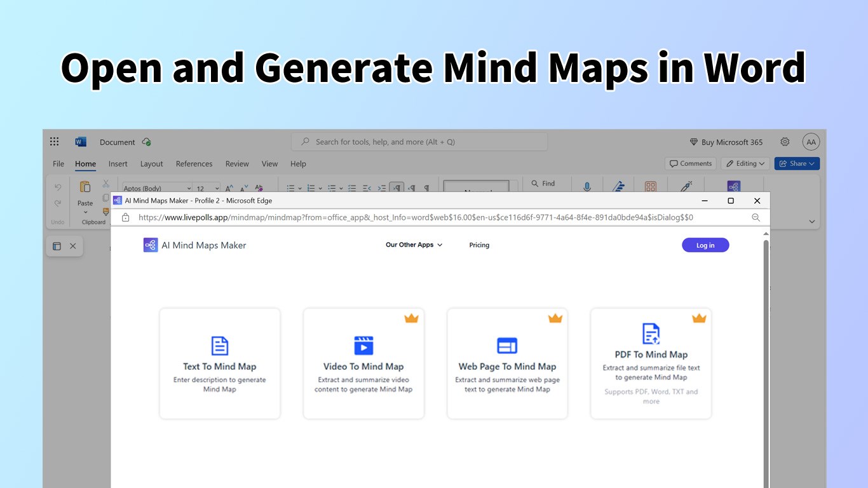The width and height of the screenshot is (868, 488).
Task: Toggle left-to-right text direction
Action: pyautogui.click(x=397, y=188)
